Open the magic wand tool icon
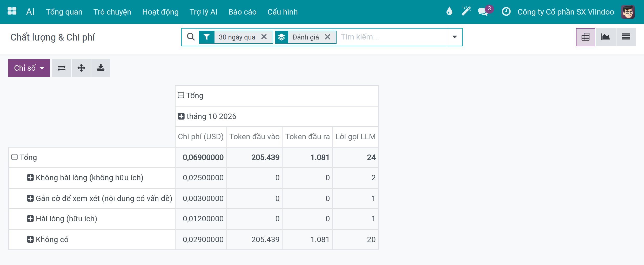This screenshot has width=644, height=265. 466,11
